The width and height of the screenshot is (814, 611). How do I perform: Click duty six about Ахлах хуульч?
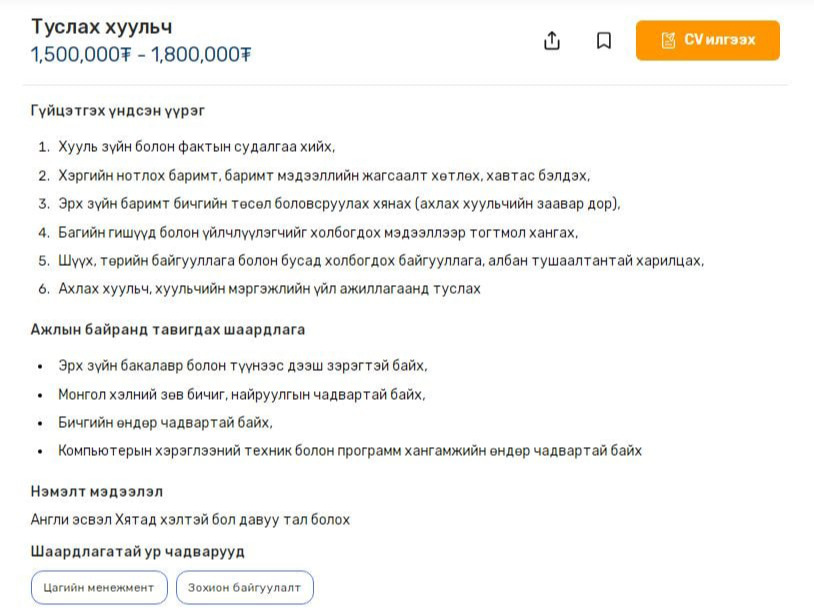269,288
